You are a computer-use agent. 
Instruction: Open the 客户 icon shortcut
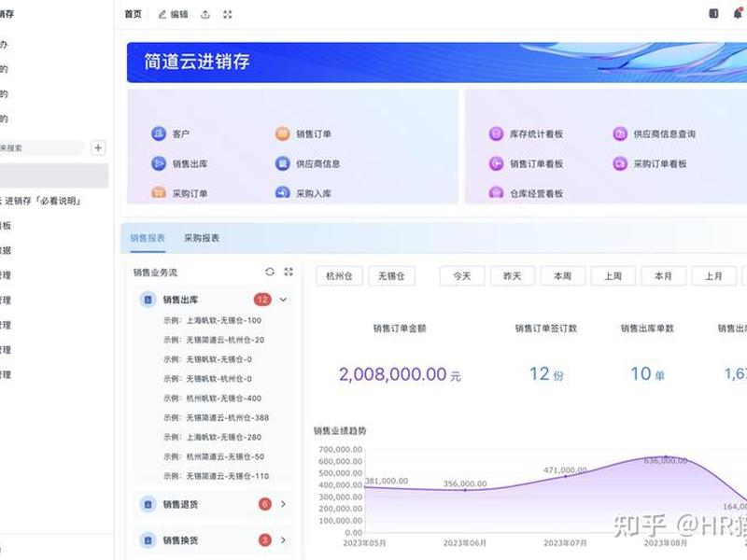tap(159, 133)
